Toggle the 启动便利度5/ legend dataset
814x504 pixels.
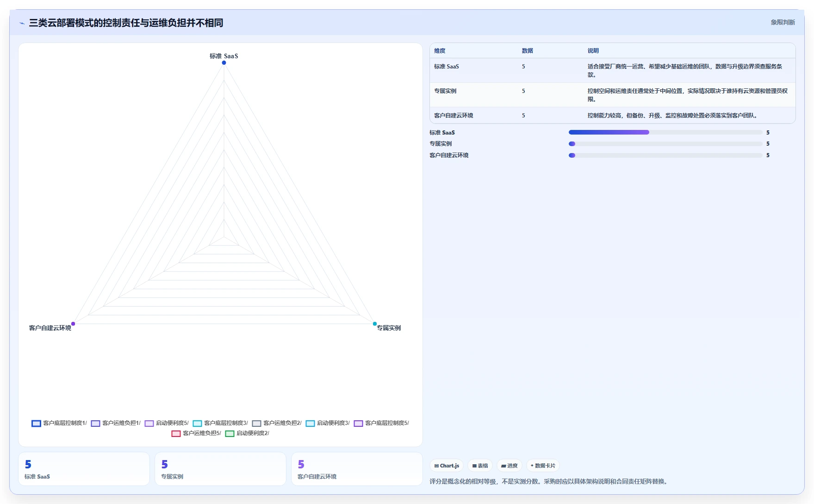pos(166,423)
